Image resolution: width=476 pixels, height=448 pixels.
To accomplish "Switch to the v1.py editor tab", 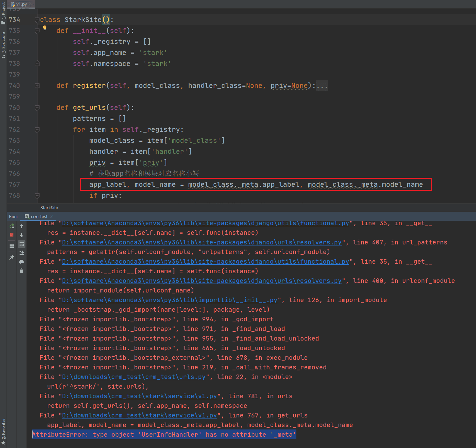I will tap(21, 4).
